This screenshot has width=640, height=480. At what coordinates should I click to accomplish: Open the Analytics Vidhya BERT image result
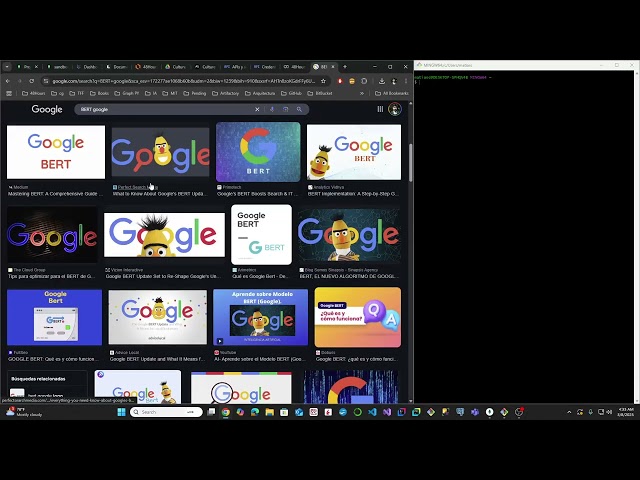(354, 152)
